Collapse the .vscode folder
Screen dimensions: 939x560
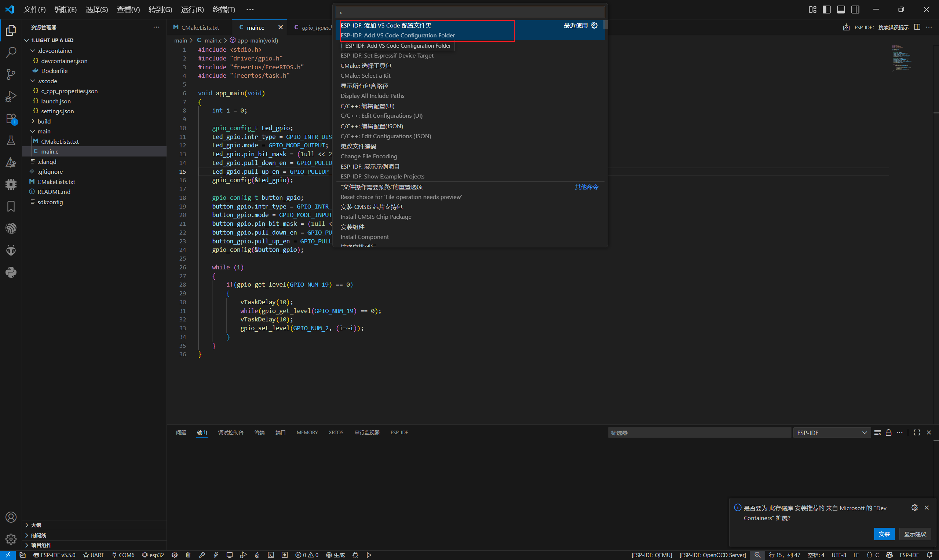pos(47,81)
